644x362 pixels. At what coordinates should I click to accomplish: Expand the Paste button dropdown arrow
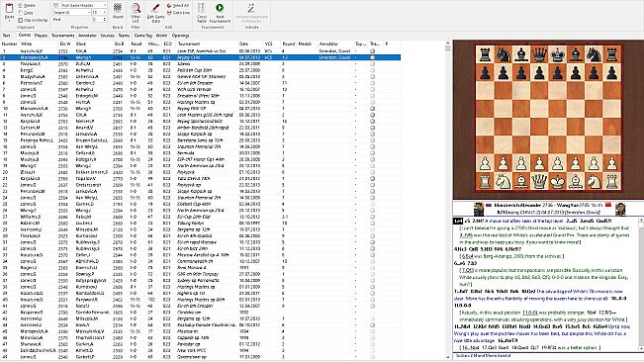coord(9,20)
